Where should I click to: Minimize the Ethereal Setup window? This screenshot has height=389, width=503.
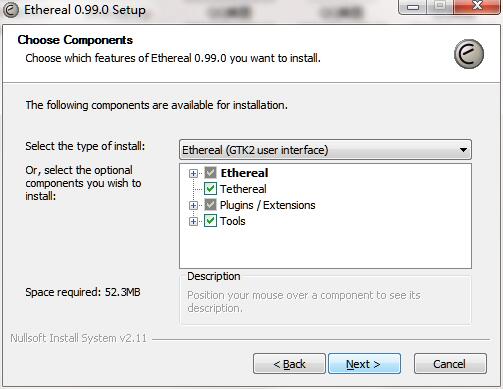[412, 7]
